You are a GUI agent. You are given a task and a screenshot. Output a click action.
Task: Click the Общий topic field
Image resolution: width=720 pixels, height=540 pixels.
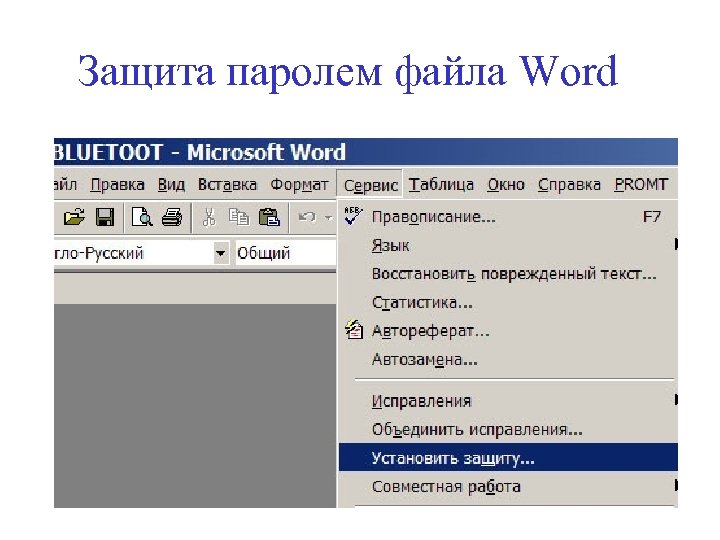[x=286, y=253]
